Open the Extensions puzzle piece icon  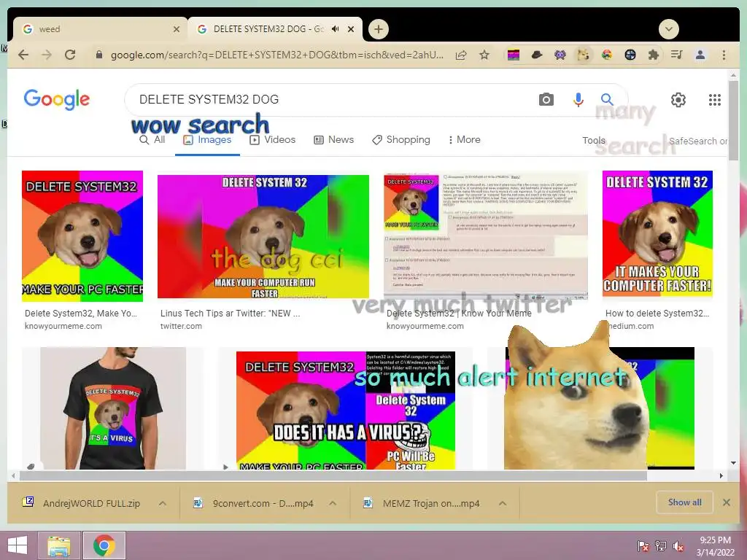[653, 55]
